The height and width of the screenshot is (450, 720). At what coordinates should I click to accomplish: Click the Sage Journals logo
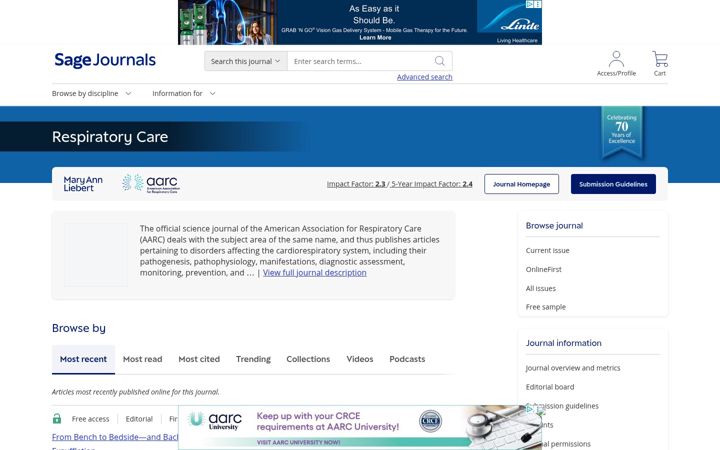105,60
